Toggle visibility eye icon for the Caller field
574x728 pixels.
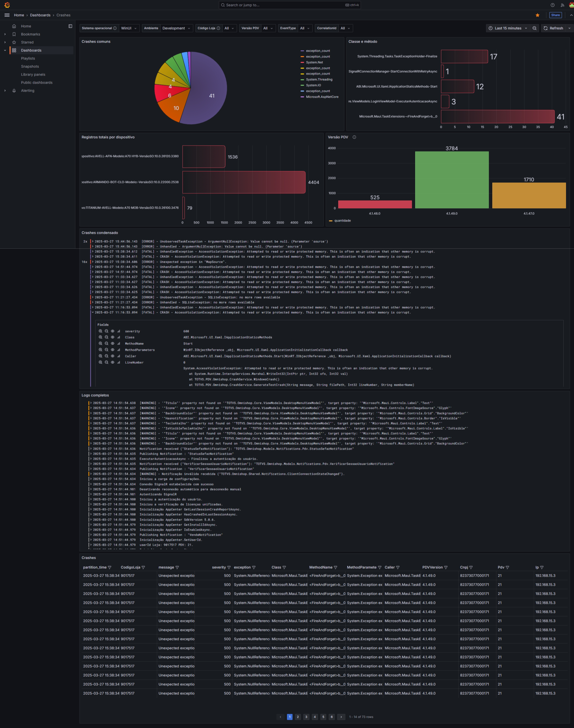(x=113, y=356)
